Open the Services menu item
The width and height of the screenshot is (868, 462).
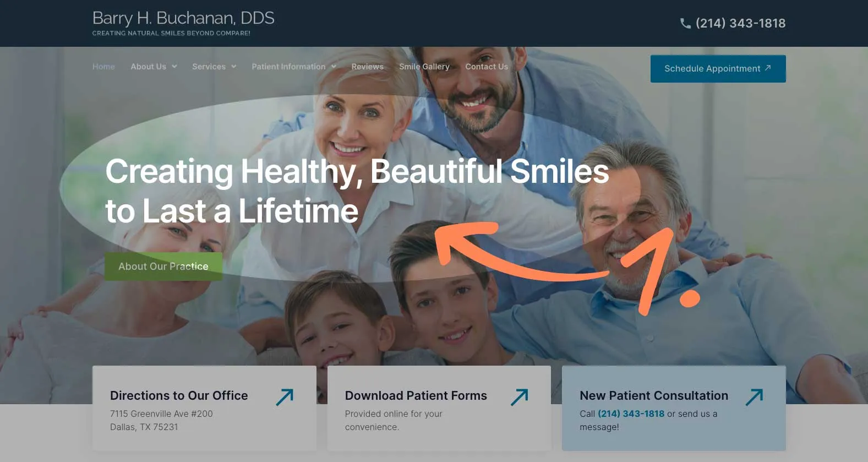[x=209, y=67]
